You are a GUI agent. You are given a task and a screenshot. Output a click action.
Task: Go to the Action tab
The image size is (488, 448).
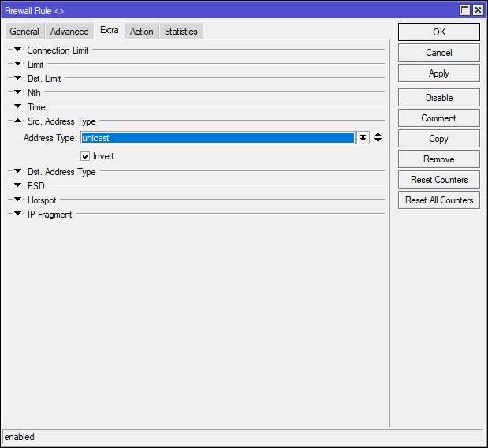click(x=142, y=31)
